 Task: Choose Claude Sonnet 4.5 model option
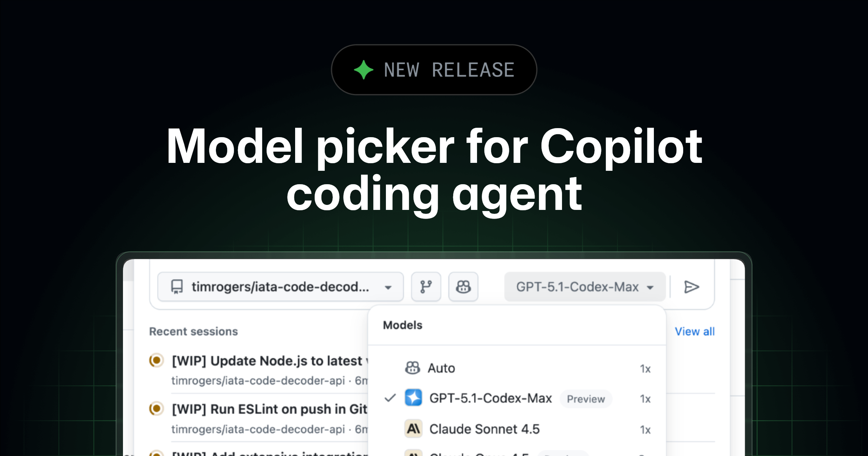click(484, 429)
